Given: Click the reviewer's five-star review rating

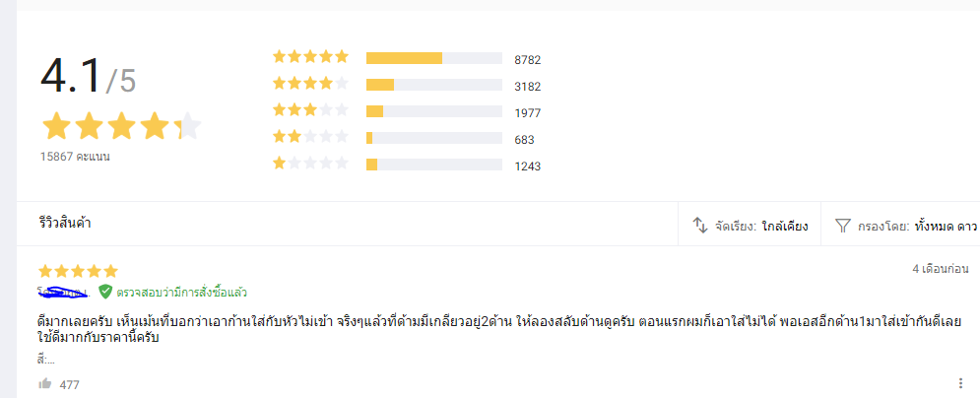Looking at the screenshot, I should point(78,270).
